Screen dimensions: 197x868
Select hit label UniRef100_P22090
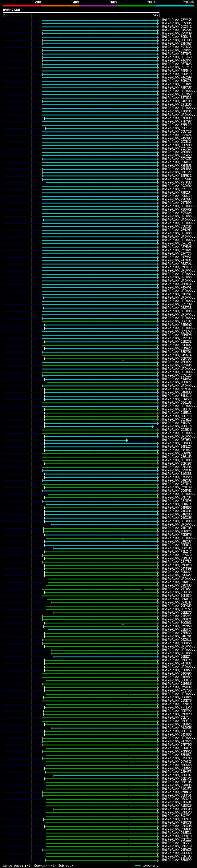point(177,365)
